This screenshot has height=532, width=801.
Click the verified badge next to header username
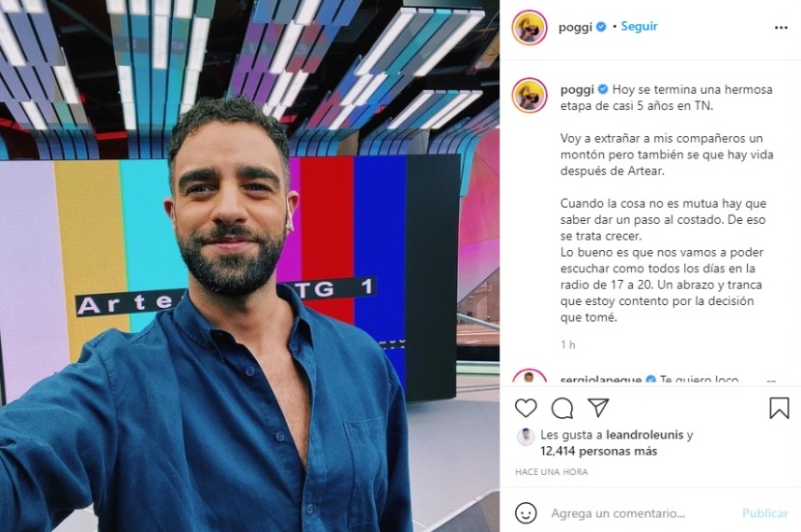(x=601, y=26)
